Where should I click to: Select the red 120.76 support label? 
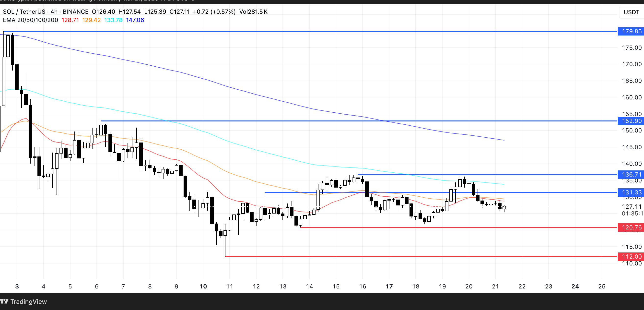[x=631, y=227]
